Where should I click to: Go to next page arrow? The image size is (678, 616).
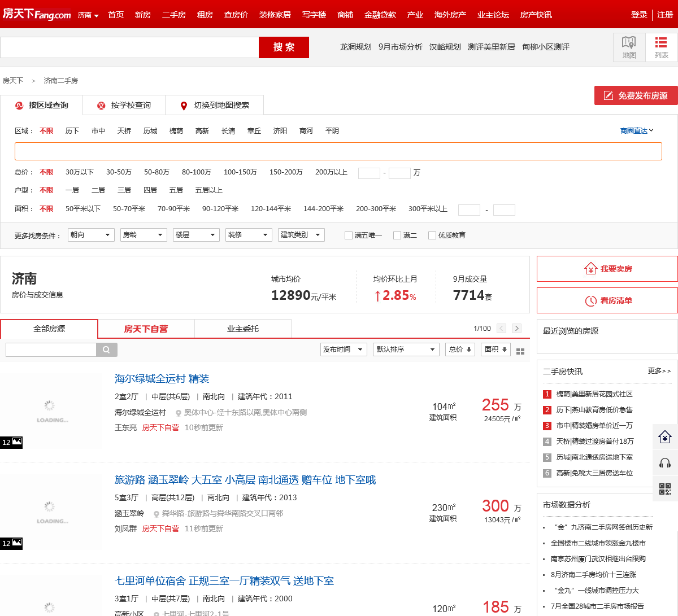[516, 328]
